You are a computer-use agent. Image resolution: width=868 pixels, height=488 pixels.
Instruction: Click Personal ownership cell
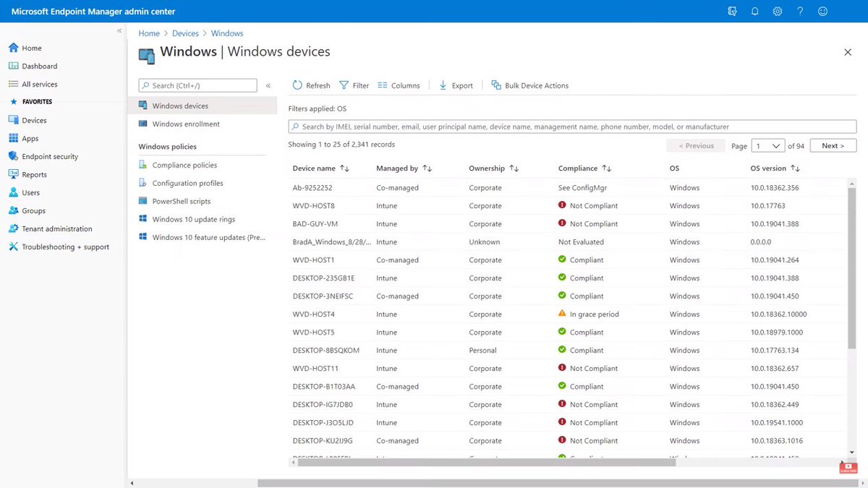click(x=482, y=351)
